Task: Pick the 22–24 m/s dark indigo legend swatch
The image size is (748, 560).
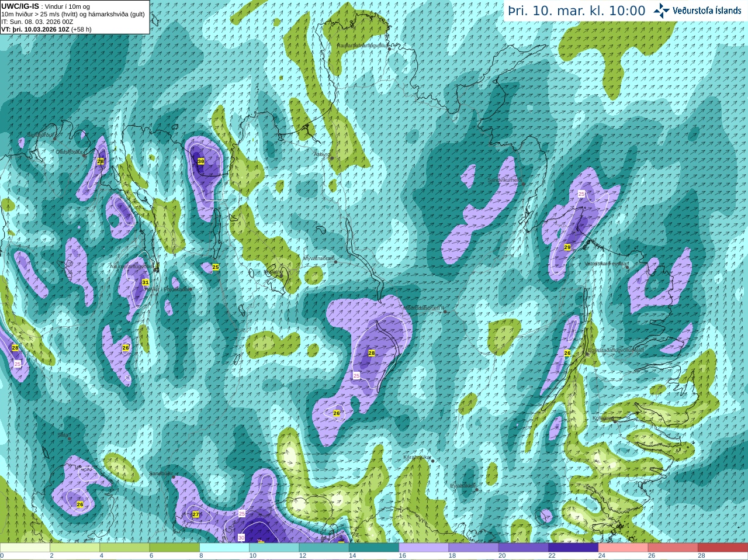Action: (573, 548)
